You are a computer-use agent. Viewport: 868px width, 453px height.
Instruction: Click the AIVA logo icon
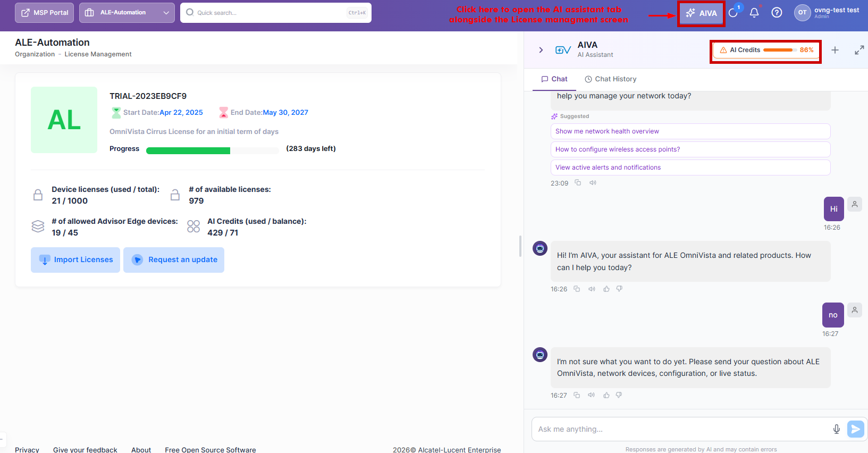(x=563, y=50)
